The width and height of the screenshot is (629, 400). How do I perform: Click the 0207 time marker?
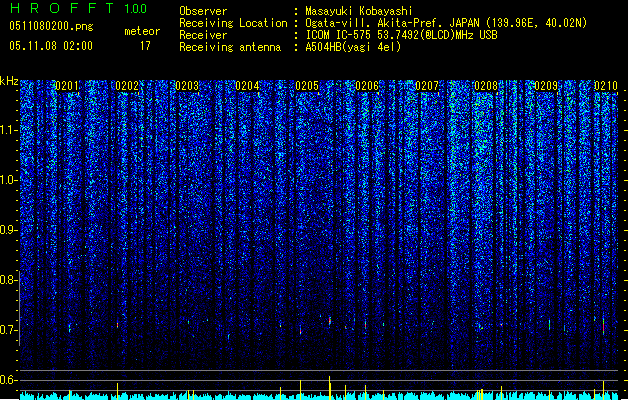tap(427, 86)
